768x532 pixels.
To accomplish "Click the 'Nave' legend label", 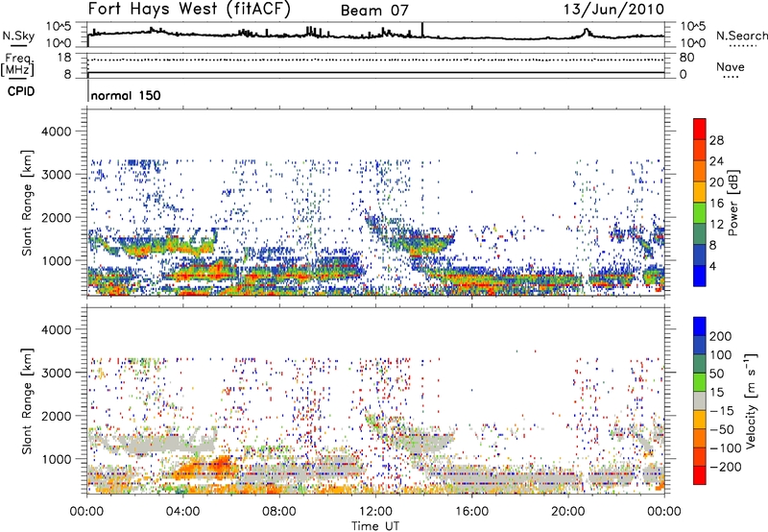I will (731, 66).
